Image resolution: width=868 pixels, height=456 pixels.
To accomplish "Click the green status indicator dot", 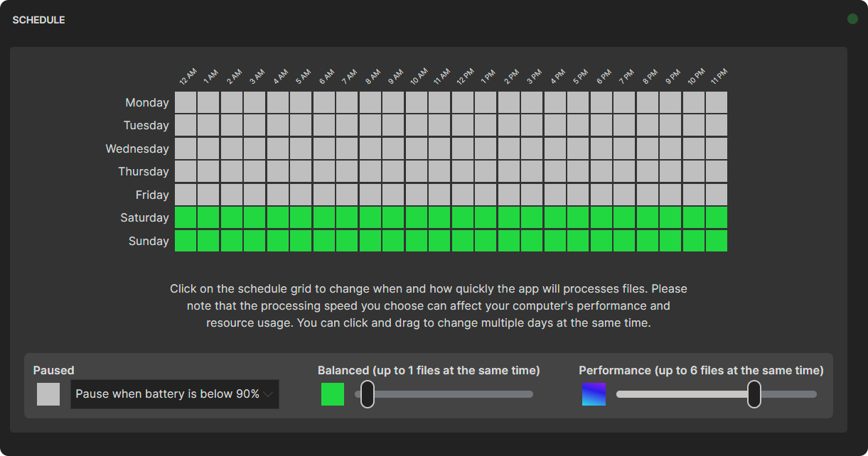I will tap(852, 19).
